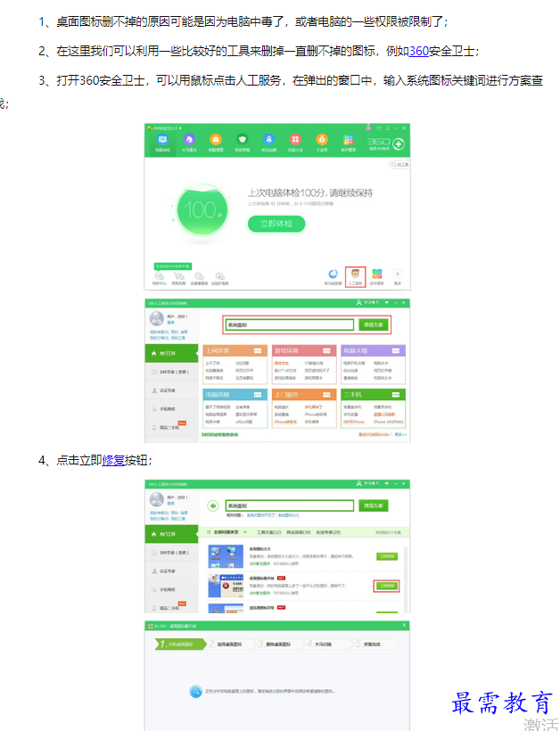This screenshot has height=731, width=560.
Task: Click the blue globe icon left of 人工服务
Action: (333, 275)
